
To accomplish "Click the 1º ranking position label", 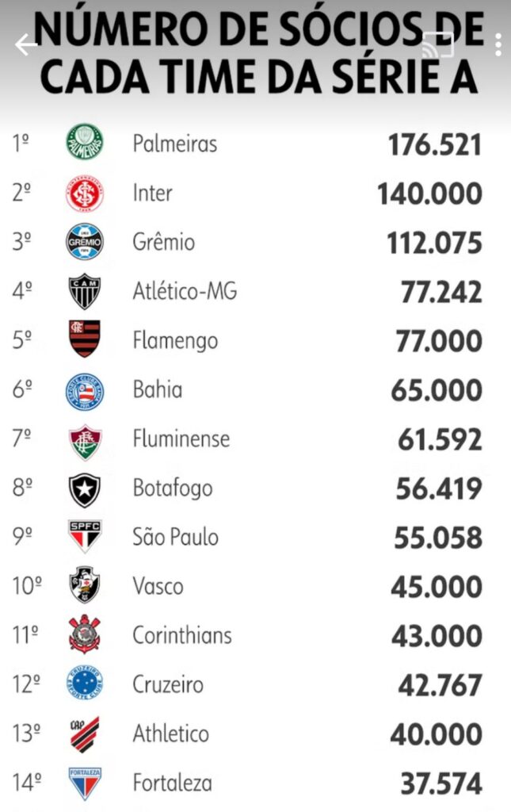I will [21, 144].
